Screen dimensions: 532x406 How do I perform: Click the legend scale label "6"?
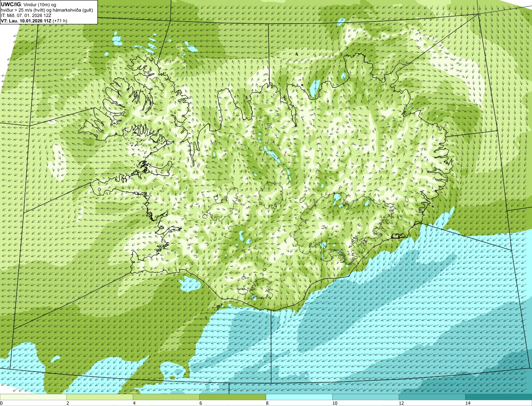(200, 403)
